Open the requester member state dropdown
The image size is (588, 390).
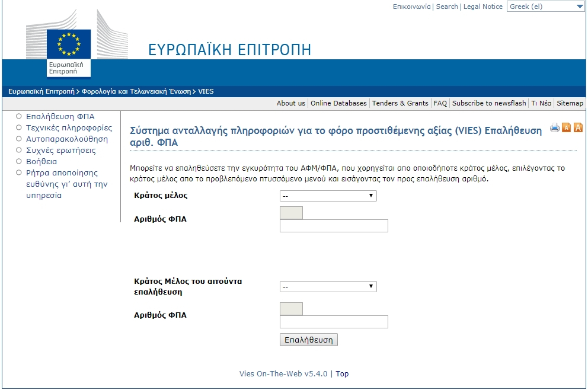click(328, 286)
